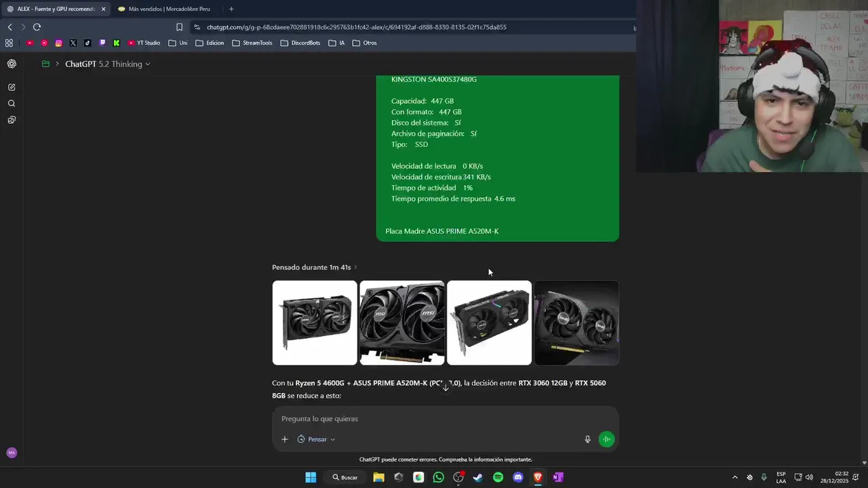868x488 pixels.
Task: Open the first MSI GPU thumbnail
Action: (315, 323)
